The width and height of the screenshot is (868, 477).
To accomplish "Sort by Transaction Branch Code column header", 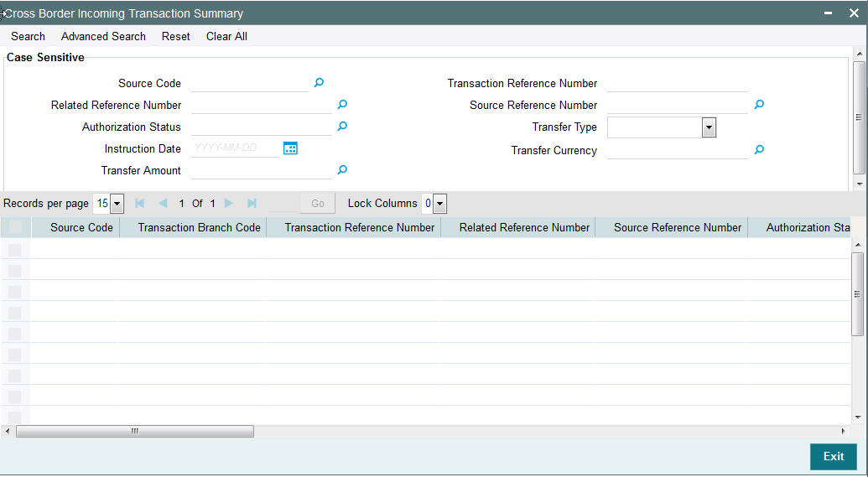I will click(x=200, y=227).
